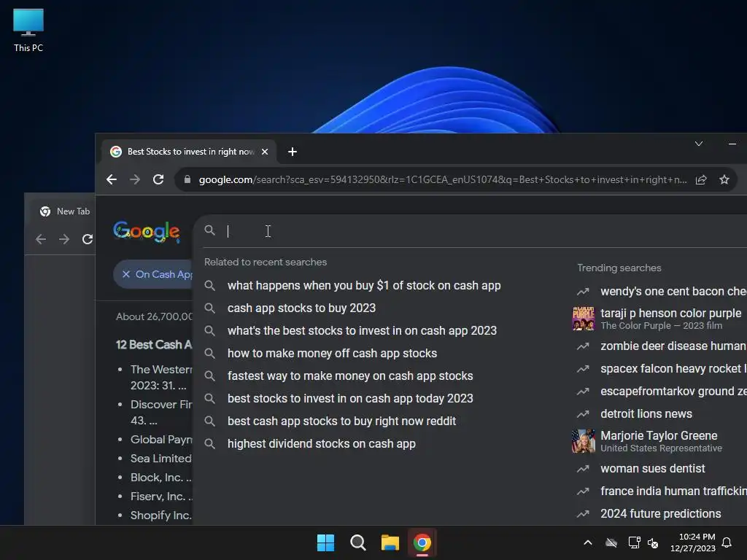Click Marjorie Taylor Greene thumbnail photo
The width and height of the screenshot is (747, 560).
[x=583, y=441]
